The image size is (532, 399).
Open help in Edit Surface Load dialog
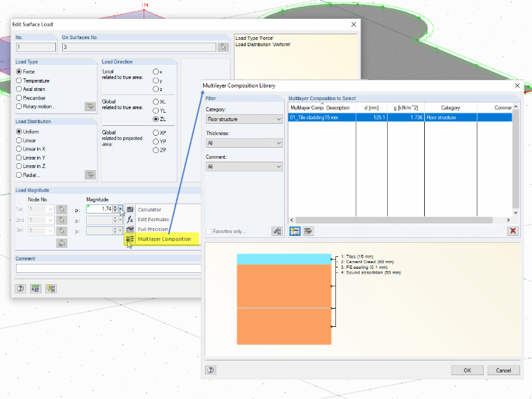pyautogui.click(x=21, y=288)
